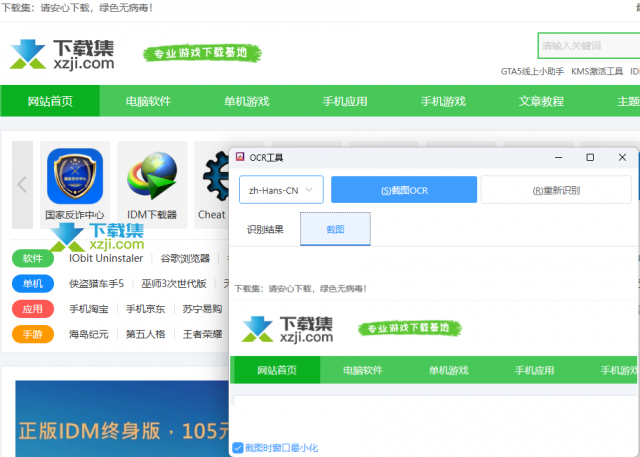Image resolution: width=640 pixels, height=457 pixels.
Task: Open 电脑软件 in the browser navigation bar
Action: (148, 101)
